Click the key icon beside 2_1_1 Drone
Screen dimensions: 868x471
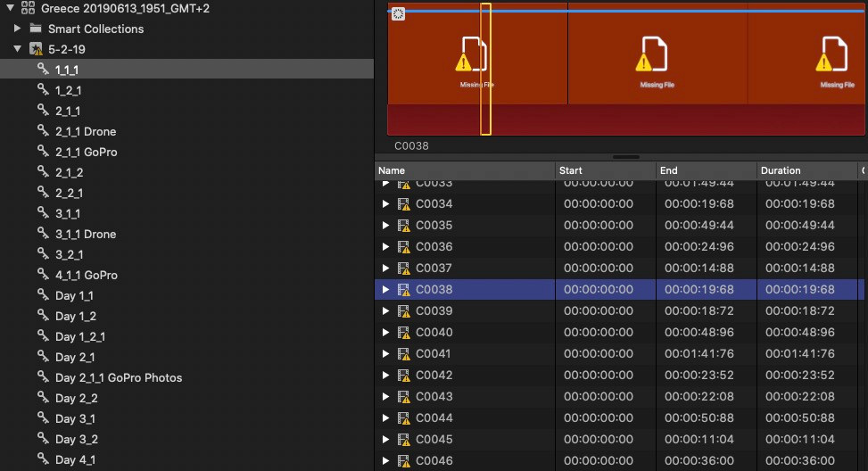point(43,130)
